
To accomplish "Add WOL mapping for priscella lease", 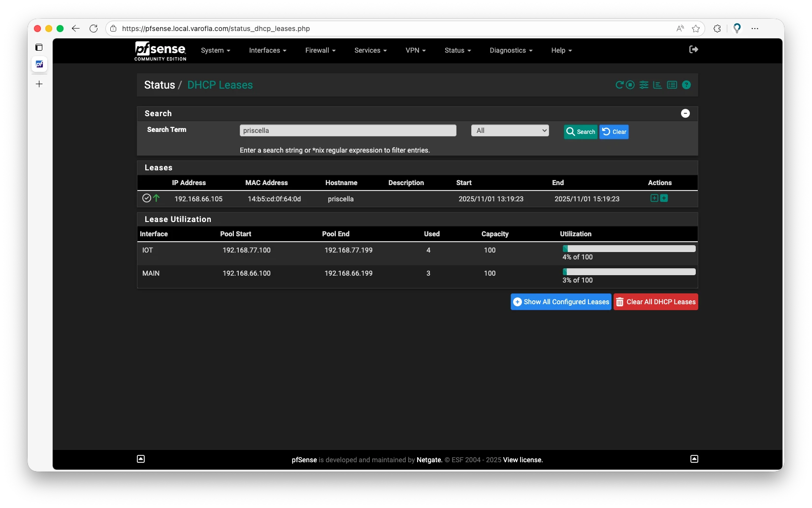I will (x=664, y=198).
